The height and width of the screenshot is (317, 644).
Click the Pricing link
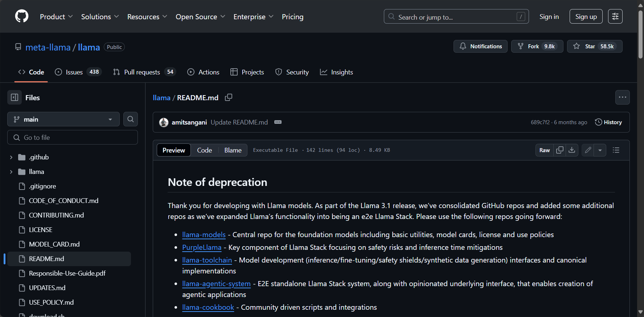coord(292,17)
